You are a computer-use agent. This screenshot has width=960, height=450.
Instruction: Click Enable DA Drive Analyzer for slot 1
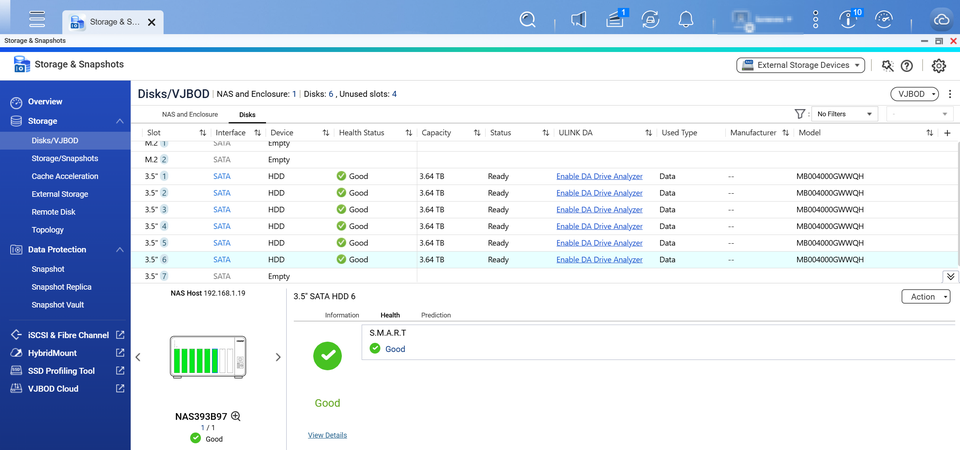pos(599,176)
